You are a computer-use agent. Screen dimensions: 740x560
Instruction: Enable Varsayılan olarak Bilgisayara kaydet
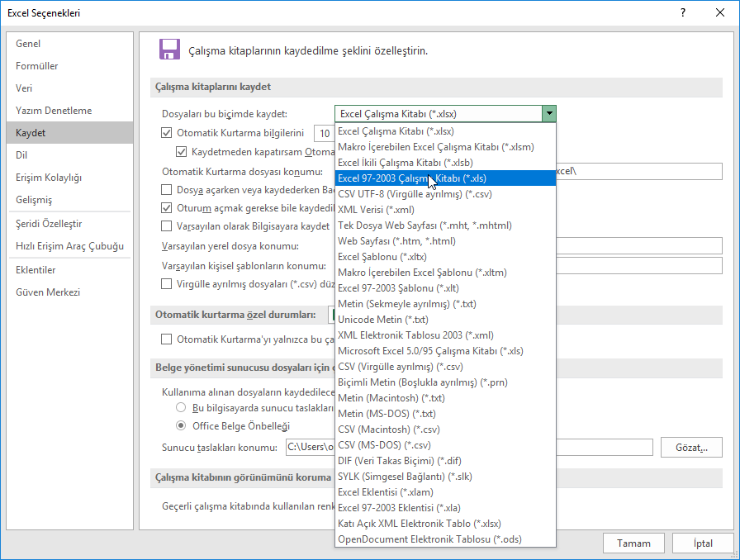pyautogui.click(x=166, y=226)
